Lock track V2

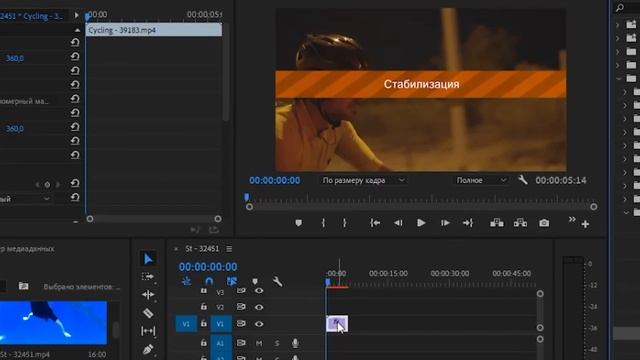click(204, 307)
